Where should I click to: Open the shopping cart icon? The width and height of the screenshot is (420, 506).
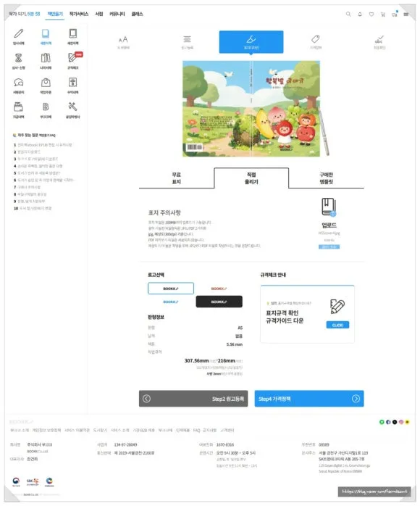pos(383,14)
